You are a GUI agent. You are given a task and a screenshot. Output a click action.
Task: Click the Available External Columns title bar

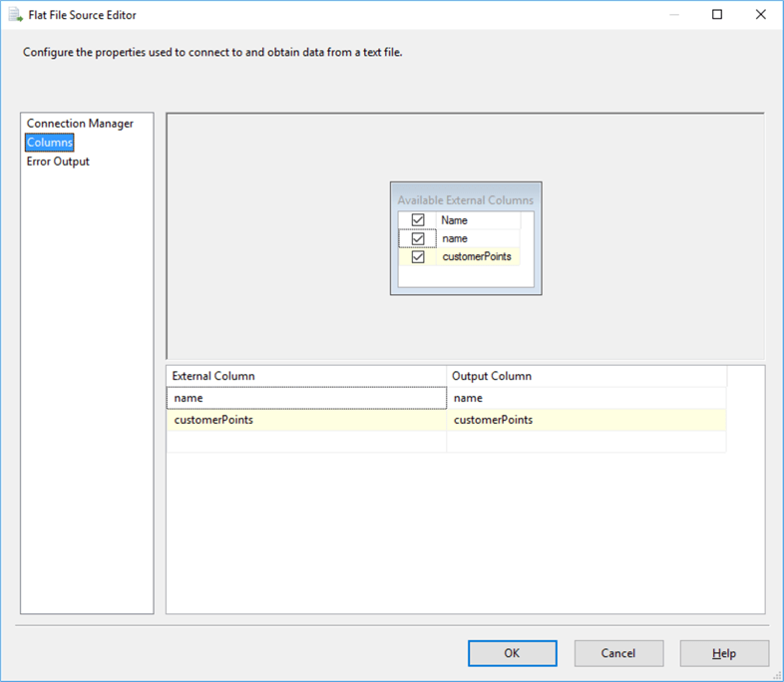point(466,199)
